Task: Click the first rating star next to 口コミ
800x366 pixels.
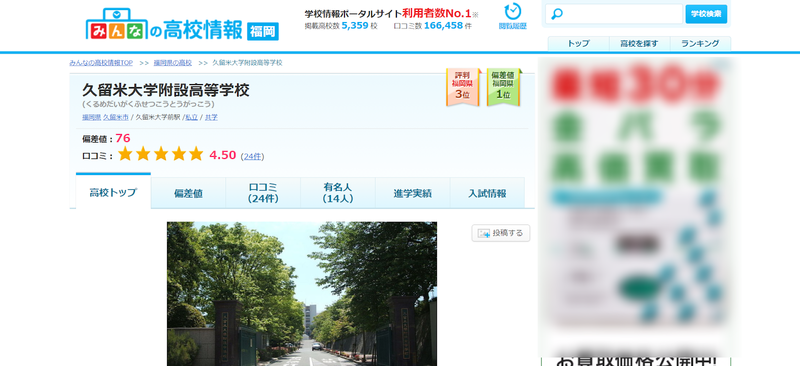Action: coord(126,154)
